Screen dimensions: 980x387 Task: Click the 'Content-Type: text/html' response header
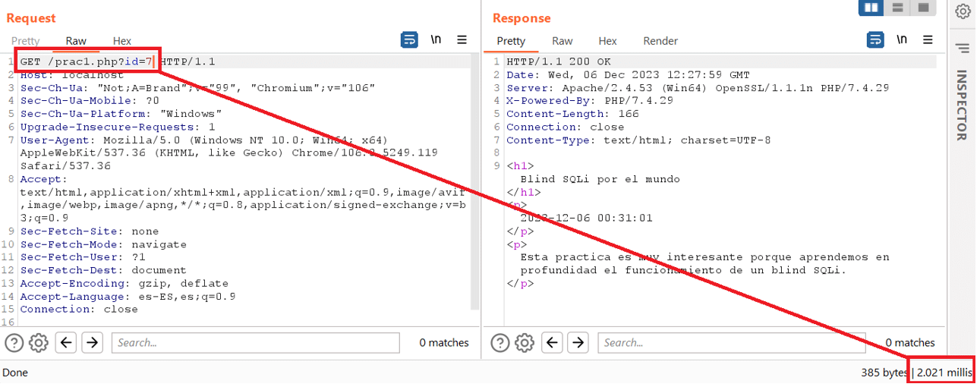coord(638,140)
